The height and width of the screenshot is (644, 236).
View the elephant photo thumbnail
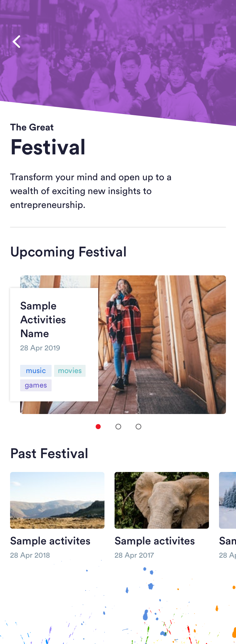coord(162,500)
